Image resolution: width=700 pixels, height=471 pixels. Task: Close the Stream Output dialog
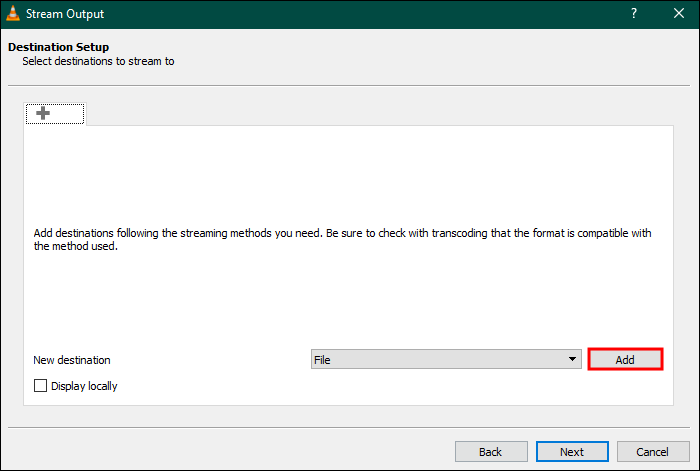point(679,14)
